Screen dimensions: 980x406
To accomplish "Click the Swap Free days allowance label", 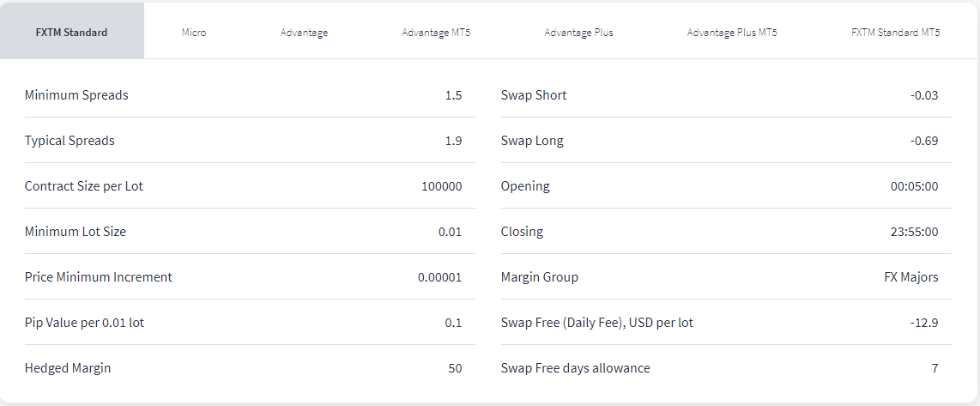I will tap(576, 368).
